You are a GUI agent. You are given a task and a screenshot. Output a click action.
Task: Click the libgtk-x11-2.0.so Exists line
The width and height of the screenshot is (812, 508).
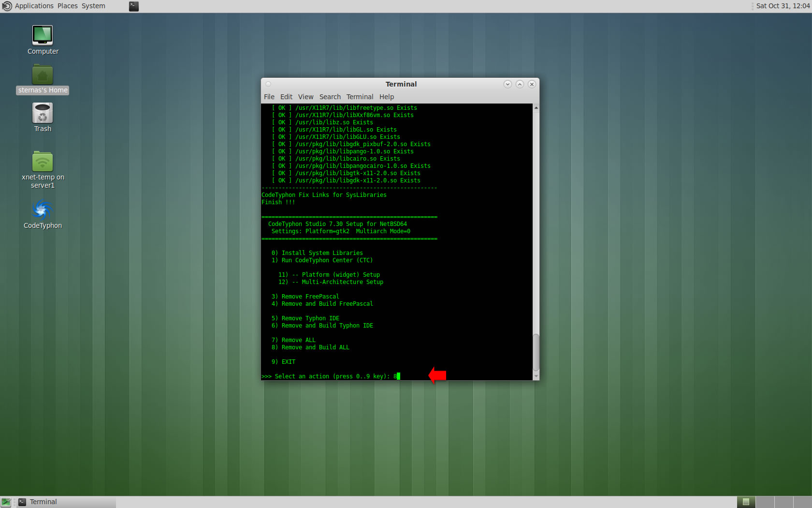[346, 173]
